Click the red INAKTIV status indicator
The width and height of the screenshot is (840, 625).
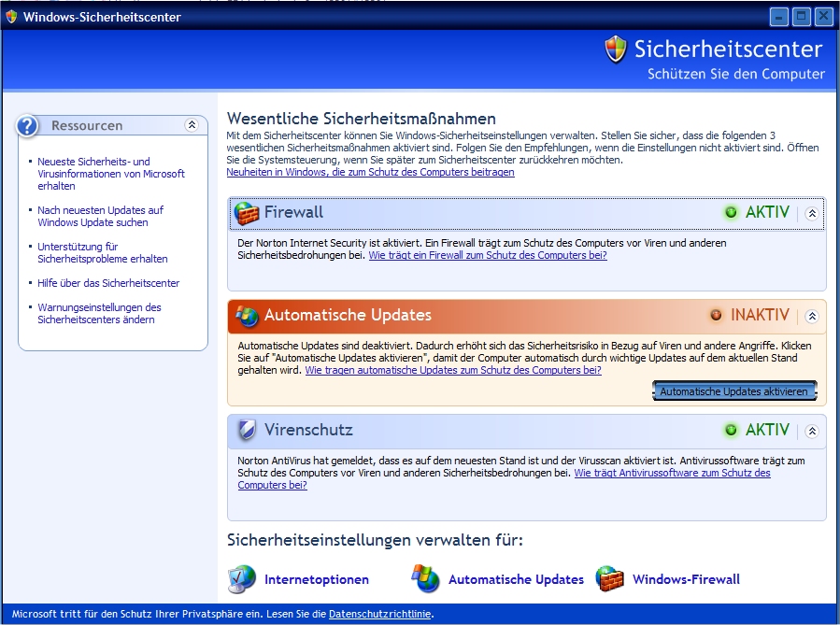[x=716, y=316]
